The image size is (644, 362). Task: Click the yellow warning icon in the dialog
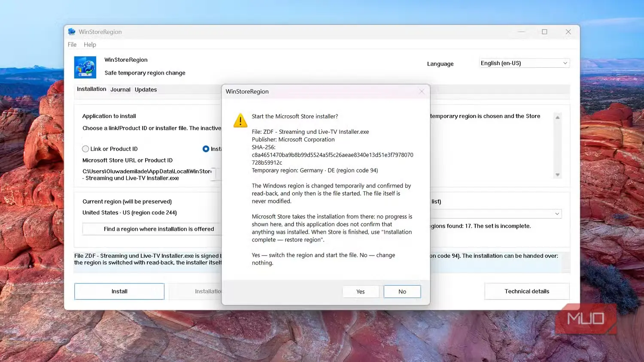point(240,121)
